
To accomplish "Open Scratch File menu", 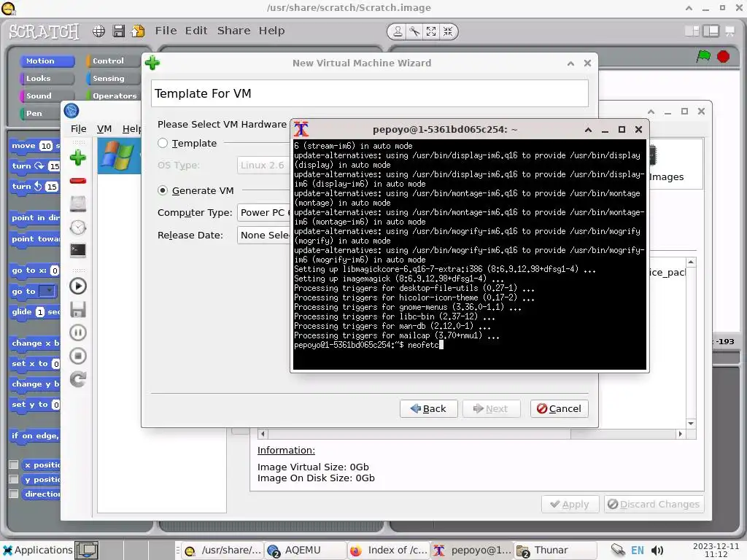I will 166,31.
